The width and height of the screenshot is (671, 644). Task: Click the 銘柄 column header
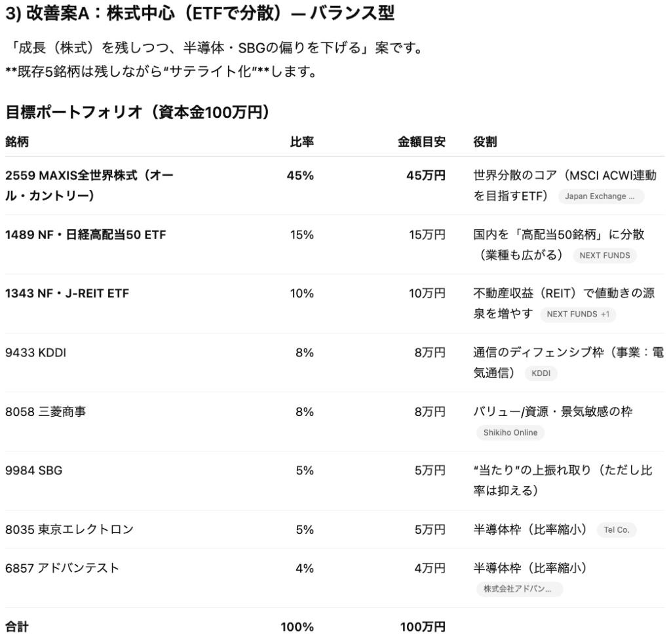17,142
